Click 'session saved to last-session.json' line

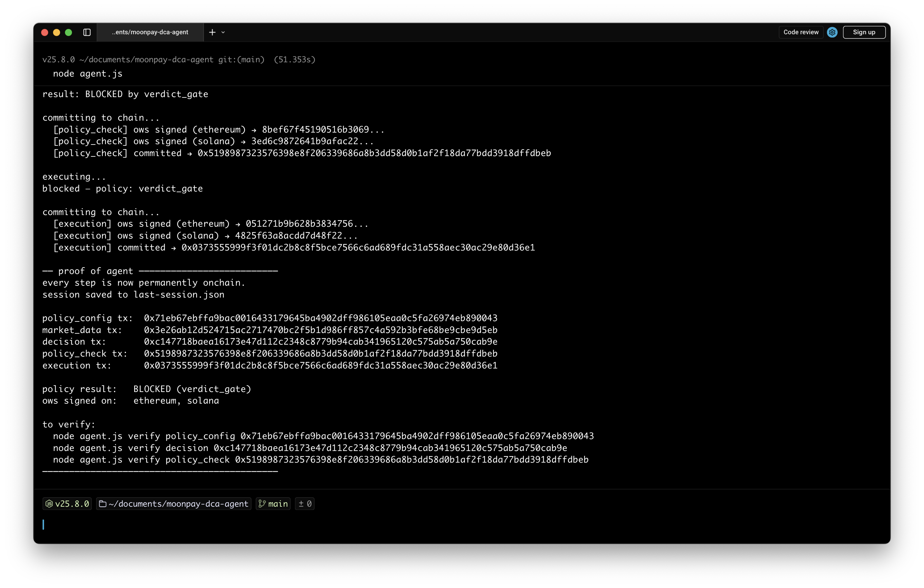click(133, 295)
